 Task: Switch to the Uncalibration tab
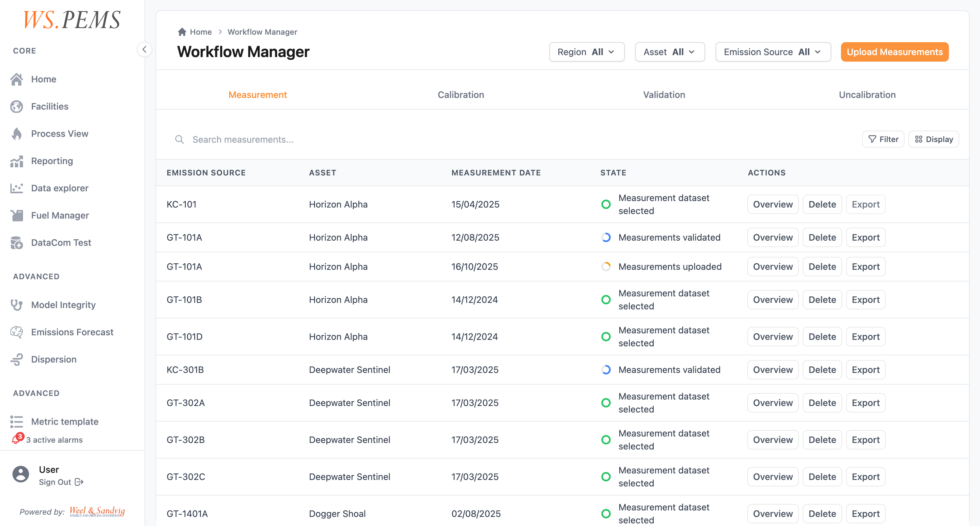tap(867, 95)
